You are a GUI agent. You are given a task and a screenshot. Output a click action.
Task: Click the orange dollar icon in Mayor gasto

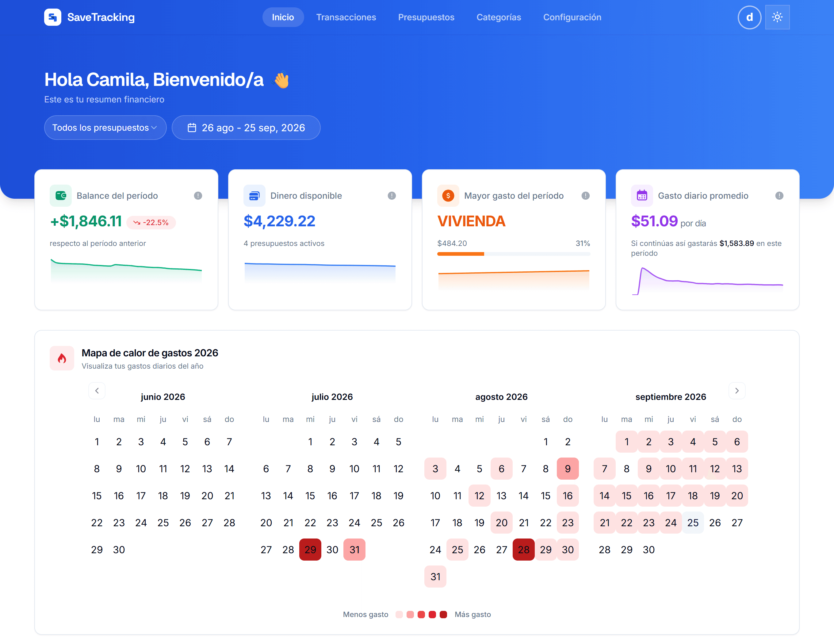[448, 196]
